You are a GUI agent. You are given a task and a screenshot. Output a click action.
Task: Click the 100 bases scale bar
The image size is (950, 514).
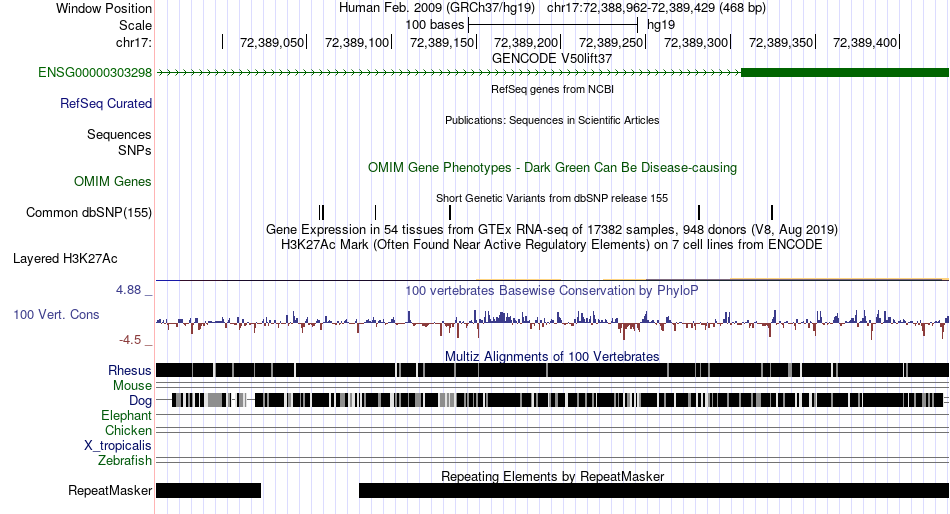(x=553, y=25)
